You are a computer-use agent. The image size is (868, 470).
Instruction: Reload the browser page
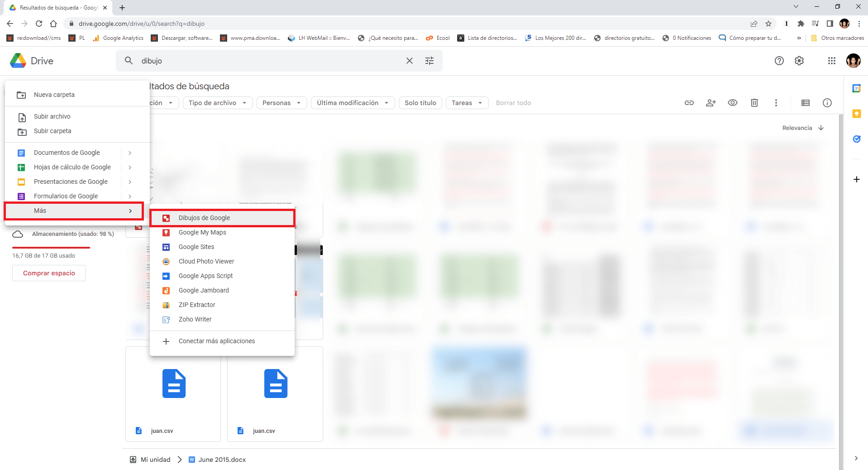39,24
